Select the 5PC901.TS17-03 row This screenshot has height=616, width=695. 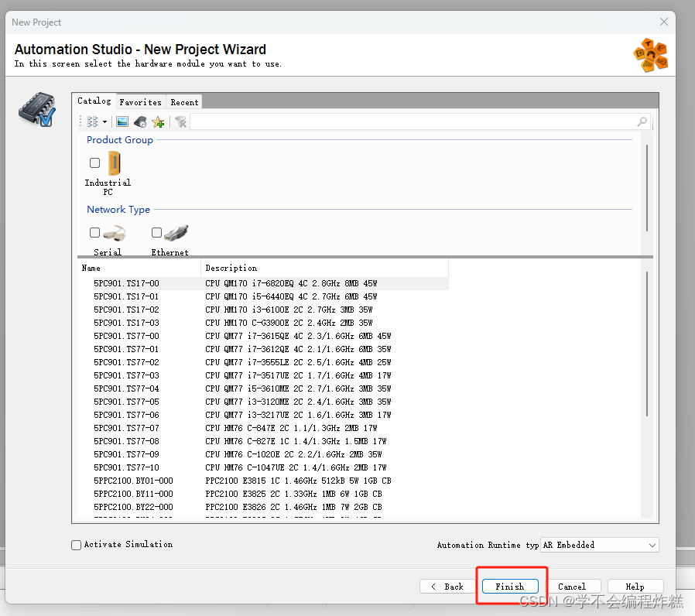point(262,323)
